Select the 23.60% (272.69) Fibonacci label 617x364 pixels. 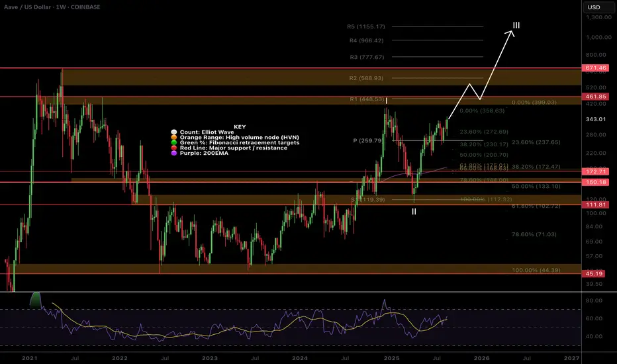click(x=484, y=132)
